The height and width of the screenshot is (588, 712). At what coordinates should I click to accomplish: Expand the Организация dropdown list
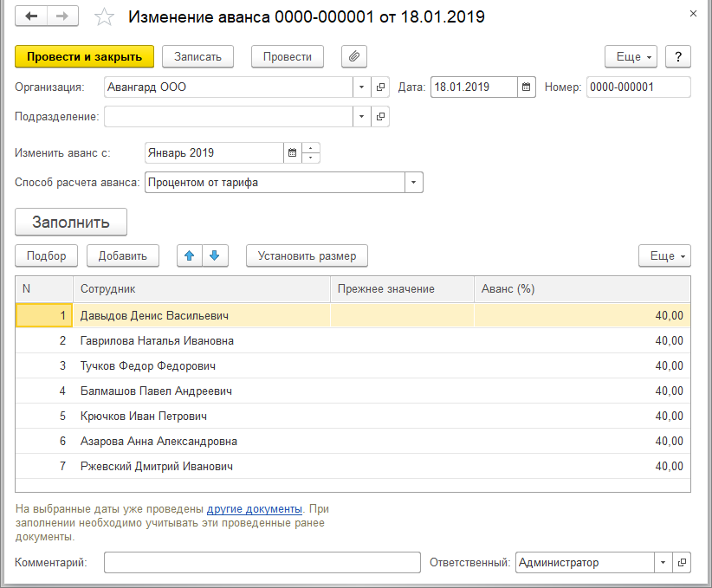coord(361,87)
